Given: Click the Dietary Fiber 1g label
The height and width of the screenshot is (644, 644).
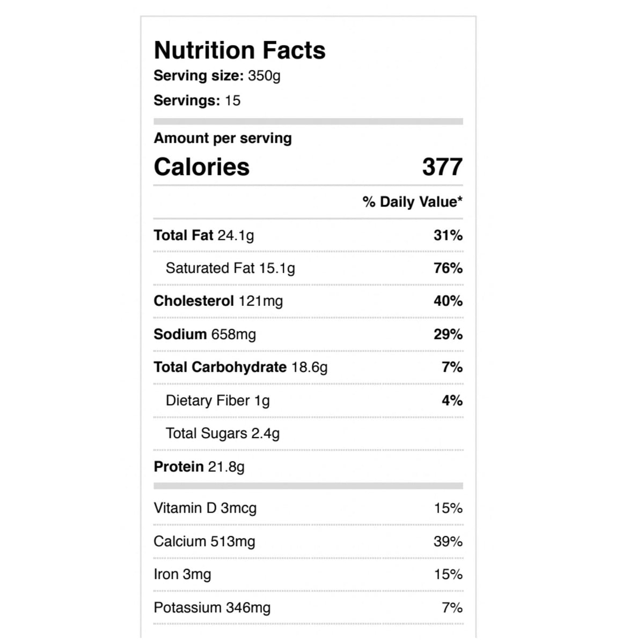Looking at the screenshot, I should pyautogui.click(x=217, y=400).
